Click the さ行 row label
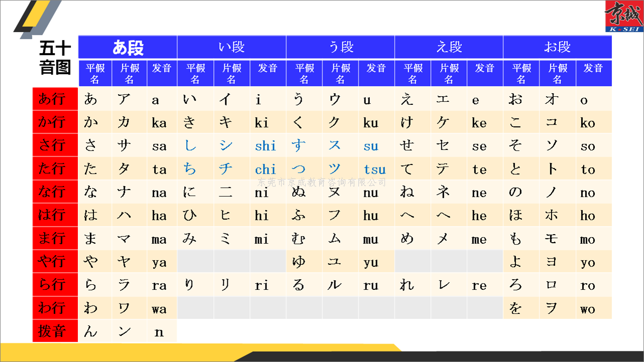Image resolution: width=644 pixels, height=362 pixels. click(x=55, y=145)
